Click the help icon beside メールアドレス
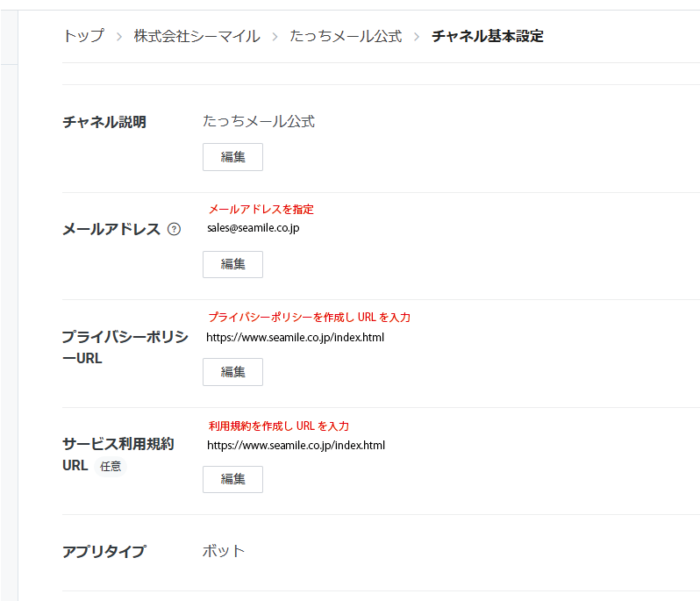The height and width of the screenshot is (601, 700). tap(174, 229)
